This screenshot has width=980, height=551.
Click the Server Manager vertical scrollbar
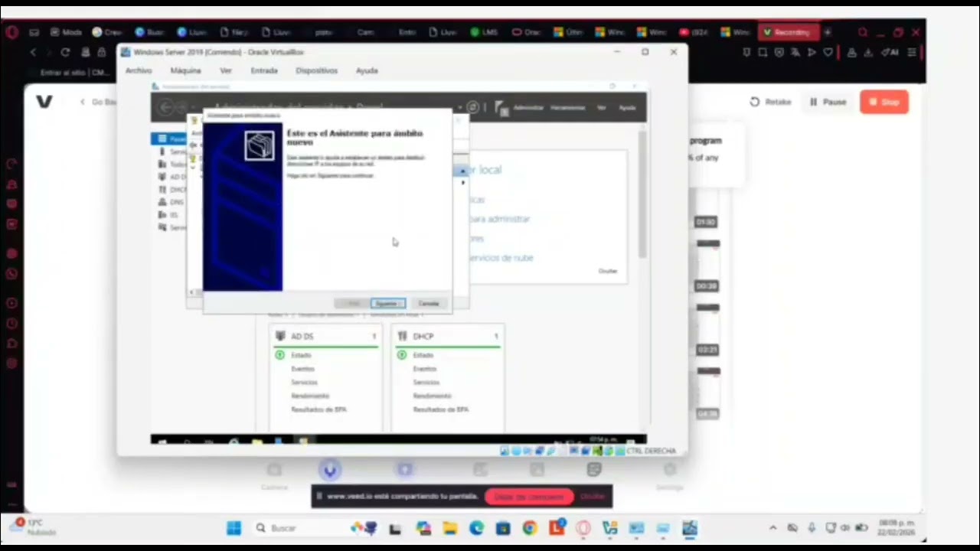tap(642, 194)
